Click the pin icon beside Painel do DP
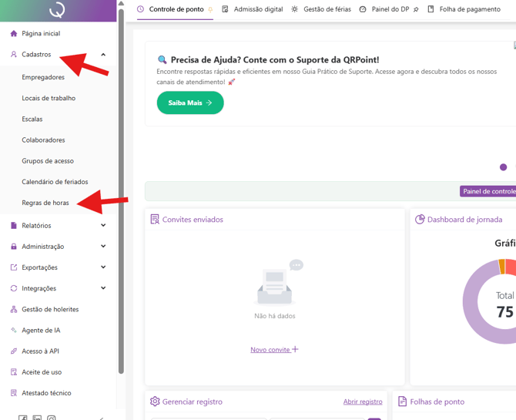 (417, 10)
